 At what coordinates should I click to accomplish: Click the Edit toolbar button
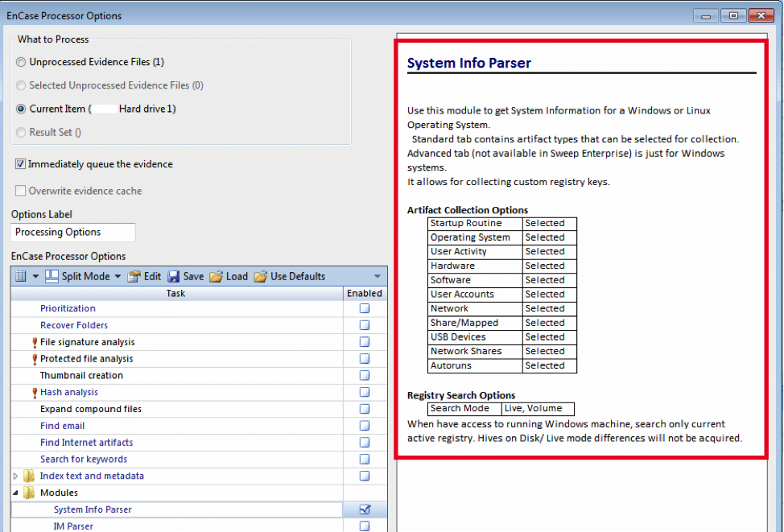[144, 276]
